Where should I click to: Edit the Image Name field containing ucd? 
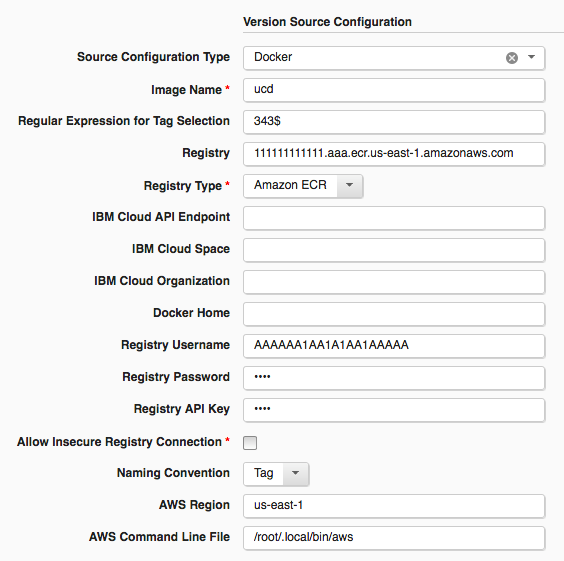[x=394, y=90]
